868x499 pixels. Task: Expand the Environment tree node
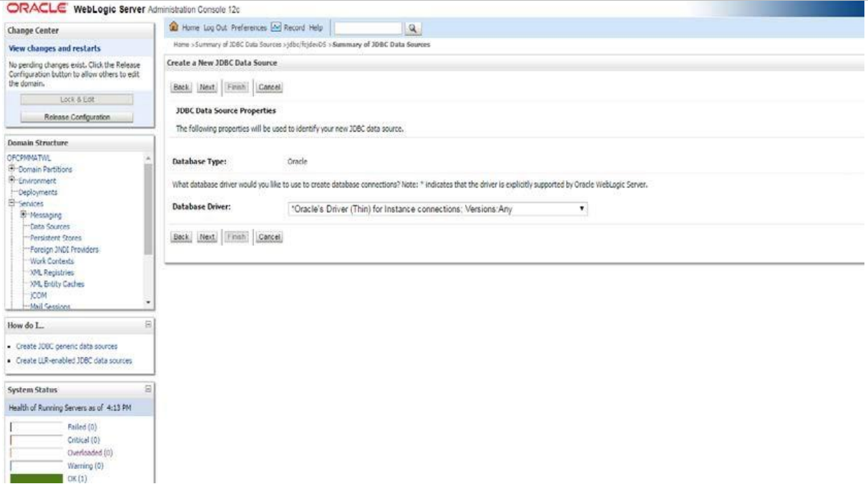tap(11, 181)
